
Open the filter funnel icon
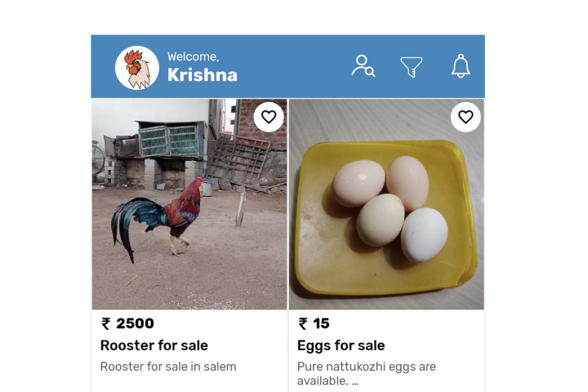pyautogui.click(x=412, y=66)
